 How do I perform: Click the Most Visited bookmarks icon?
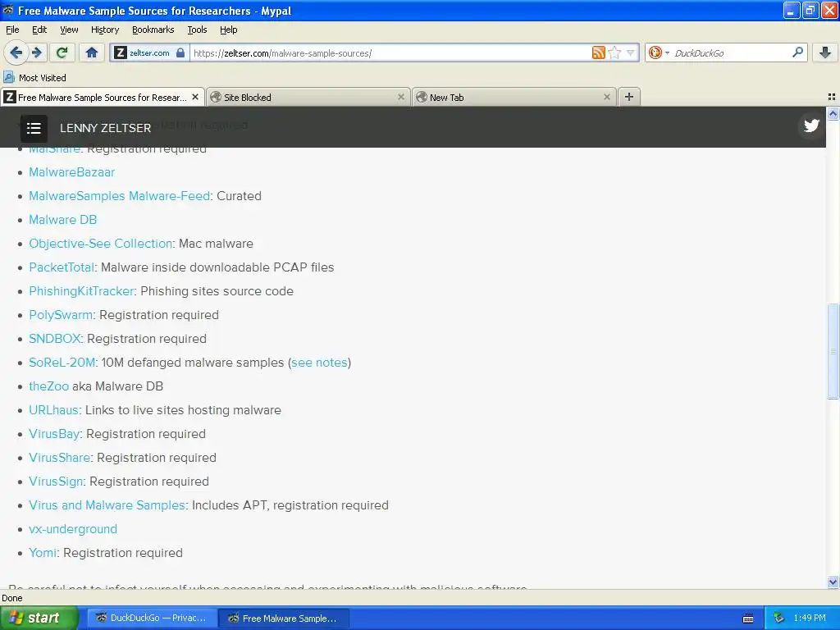coord(8,77)
